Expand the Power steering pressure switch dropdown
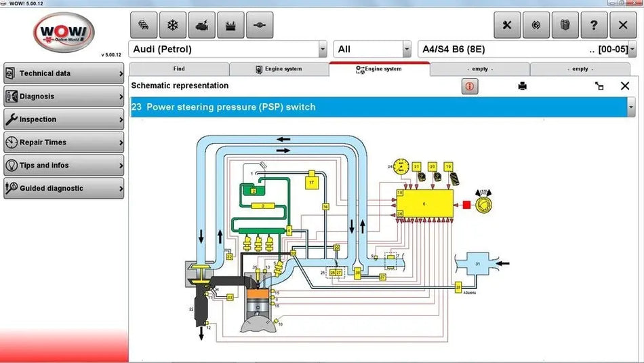 pos(631,107)
